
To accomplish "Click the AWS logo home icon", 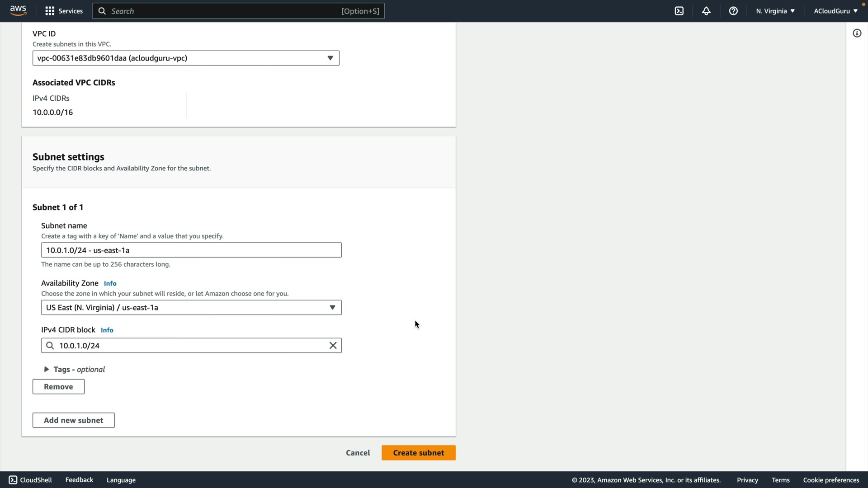I will click(18, 11).
